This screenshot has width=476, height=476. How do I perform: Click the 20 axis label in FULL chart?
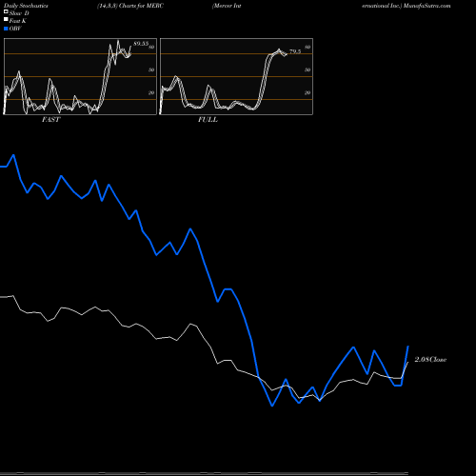point(307,93)
